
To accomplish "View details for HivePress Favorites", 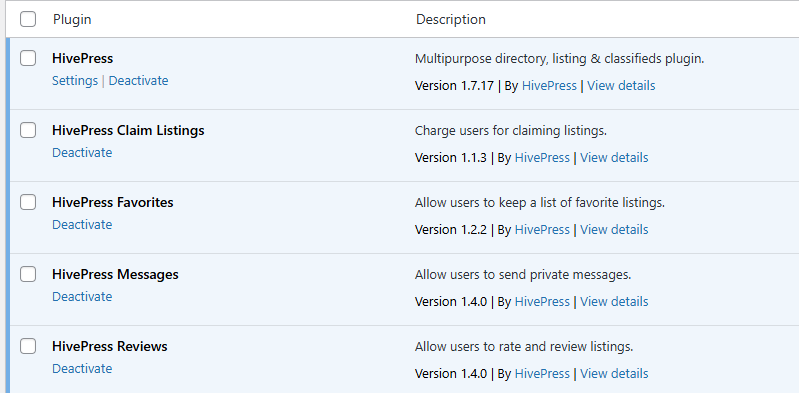I will (614, 229).
